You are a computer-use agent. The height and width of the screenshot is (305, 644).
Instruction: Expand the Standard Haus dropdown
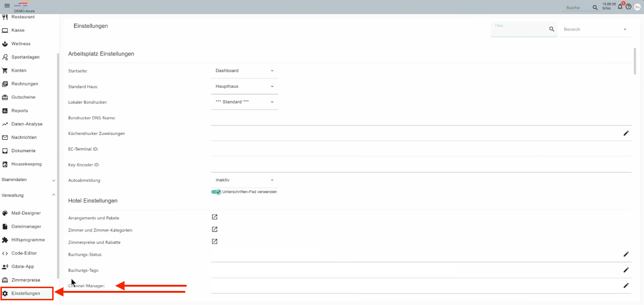[x=244, y=86]
